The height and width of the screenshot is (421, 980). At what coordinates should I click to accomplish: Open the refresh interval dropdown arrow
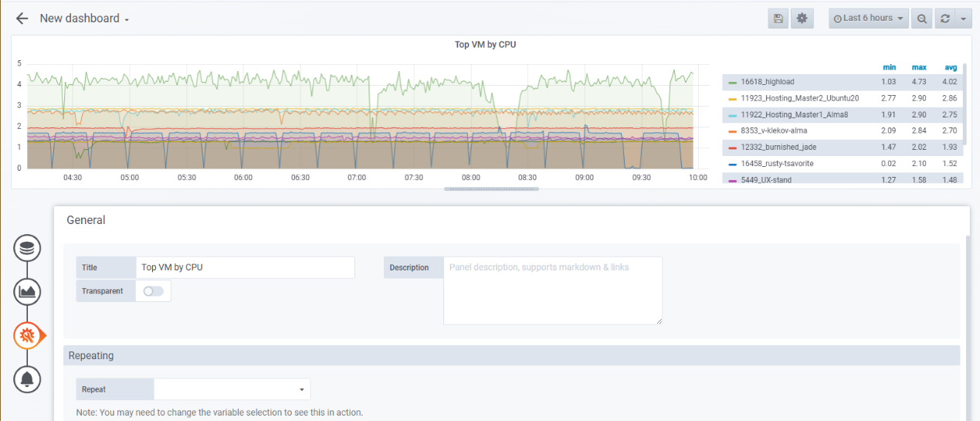[x=964, y=19]
